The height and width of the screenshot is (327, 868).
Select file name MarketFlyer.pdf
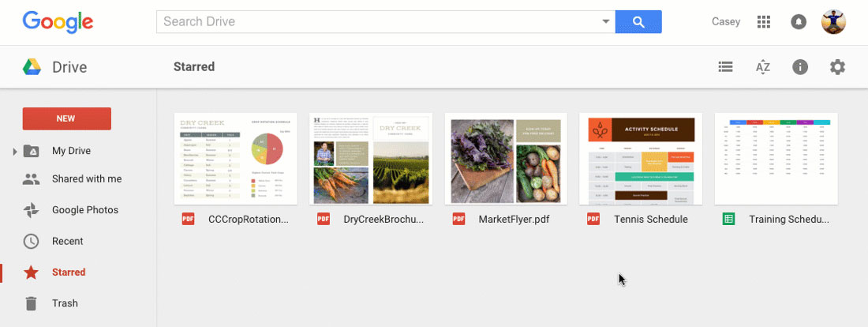click(514, 220)
